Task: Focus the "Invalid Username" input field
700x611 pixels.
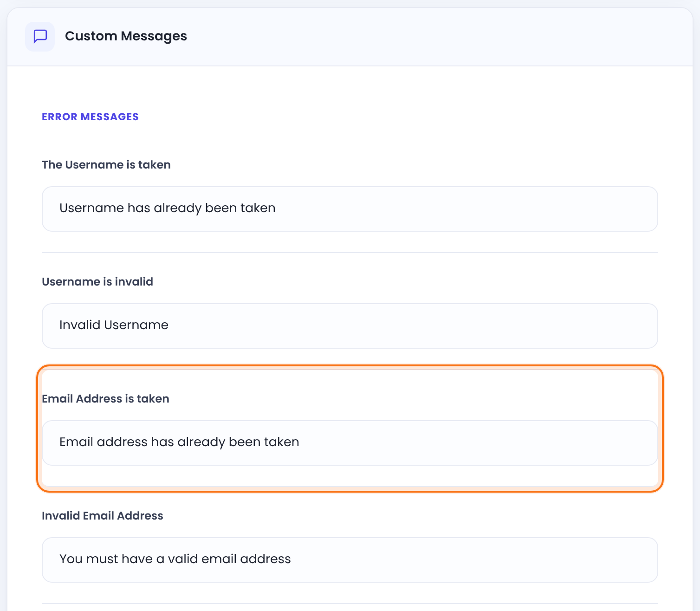Action: point(350,326)
